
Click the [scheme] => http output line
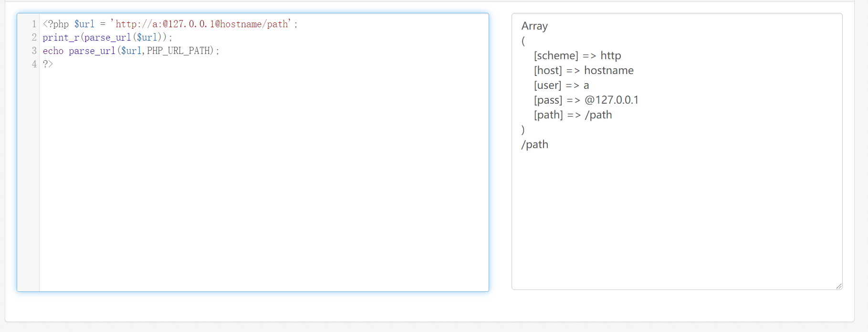[577, 56]
